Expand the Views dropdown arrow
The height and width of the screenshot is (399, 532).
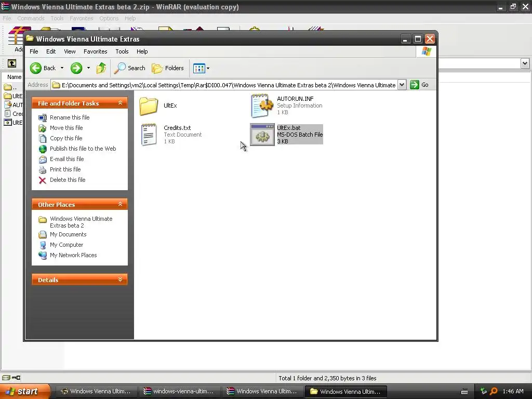tap(208, 68)
